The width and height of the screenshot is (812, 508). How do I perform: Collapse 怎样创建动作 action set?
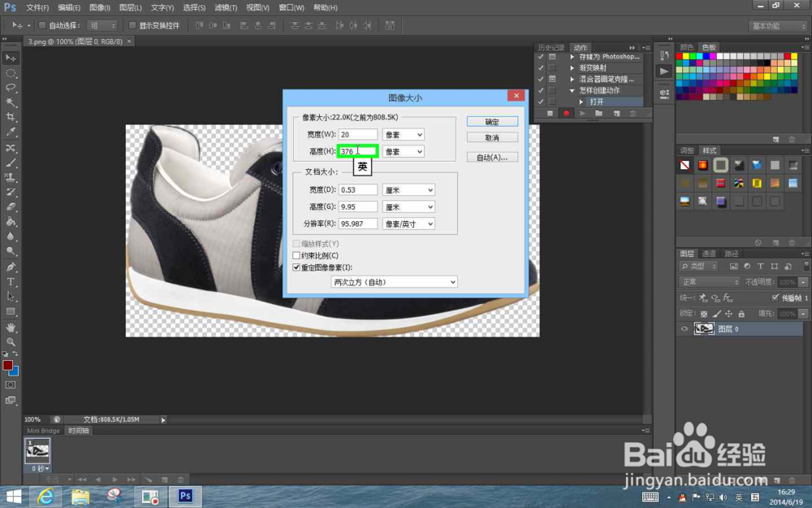[x=572, y=90]
